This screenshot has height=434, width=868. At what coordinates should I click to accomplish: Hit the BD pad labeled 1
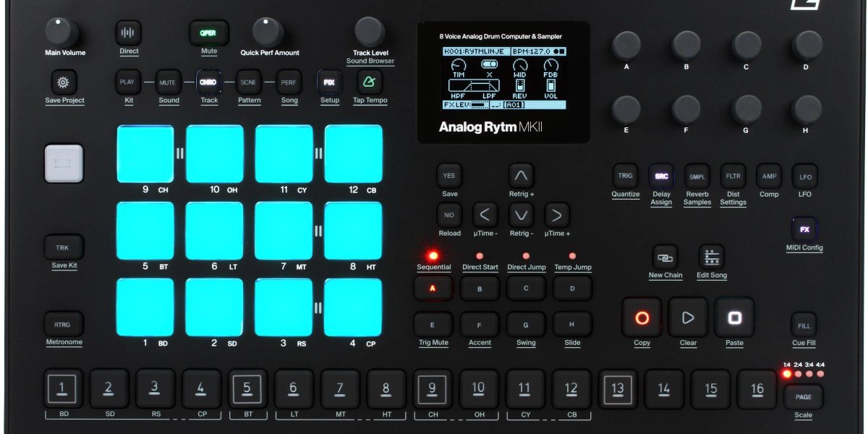pos(145,307)
